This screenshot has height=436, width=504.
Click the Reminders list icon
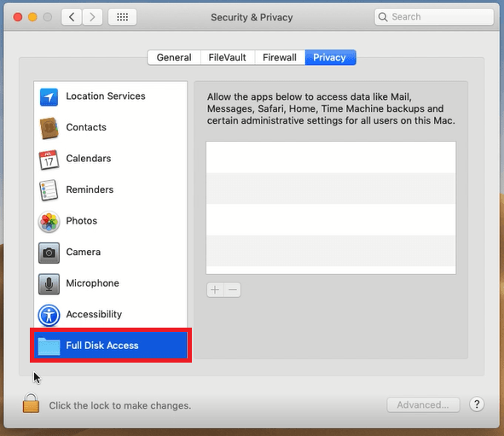pyautogui.click(x=49, y=190)
